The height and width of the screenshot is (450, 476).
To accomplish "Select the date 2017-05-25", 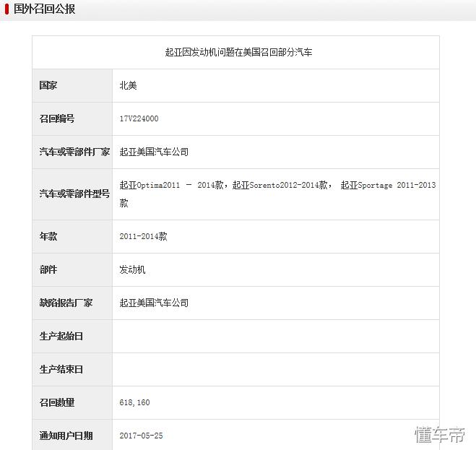I will [141, 436].
